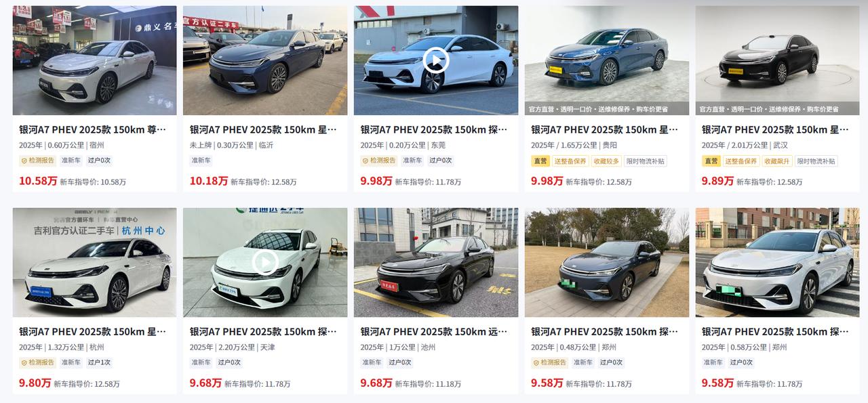Screen dimensions: 868x403
Task: View the black car photo from Chizhou
Action: pos(435,263)
